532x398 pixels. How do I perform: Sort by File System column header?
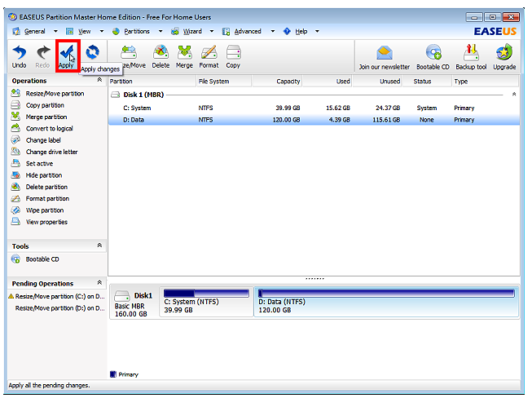click(224, 82)
